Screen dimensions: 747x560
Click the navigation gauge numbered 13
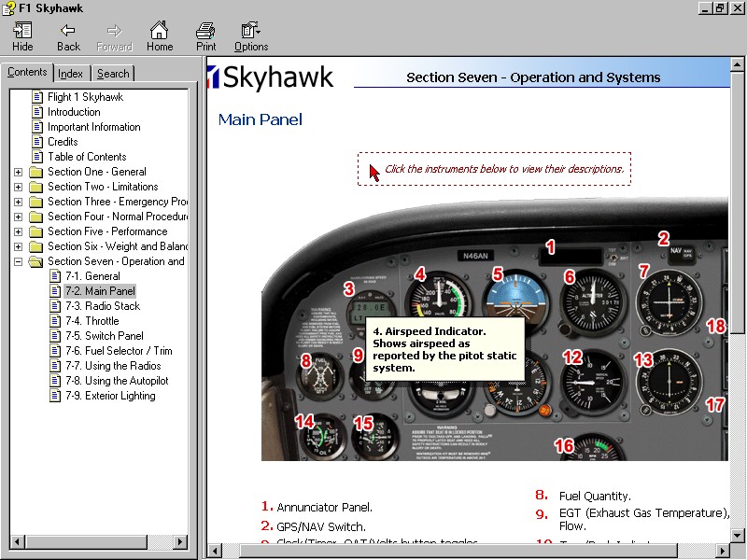(x=669, y=383)
